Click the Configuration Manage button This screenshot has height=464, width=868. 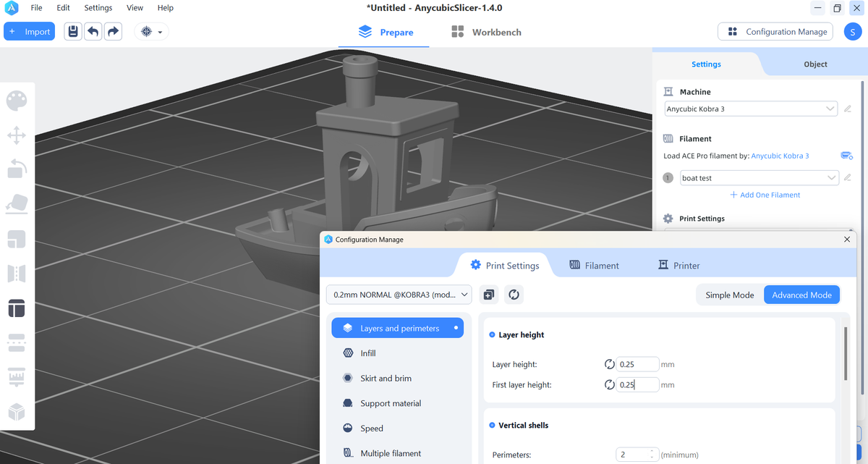tap(775, 32)
